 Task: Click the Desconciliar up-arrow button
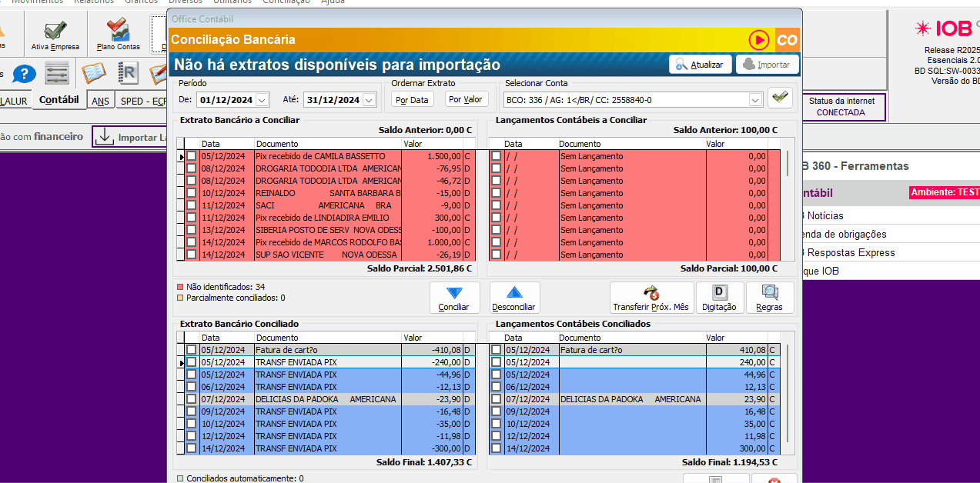(513, 298)
